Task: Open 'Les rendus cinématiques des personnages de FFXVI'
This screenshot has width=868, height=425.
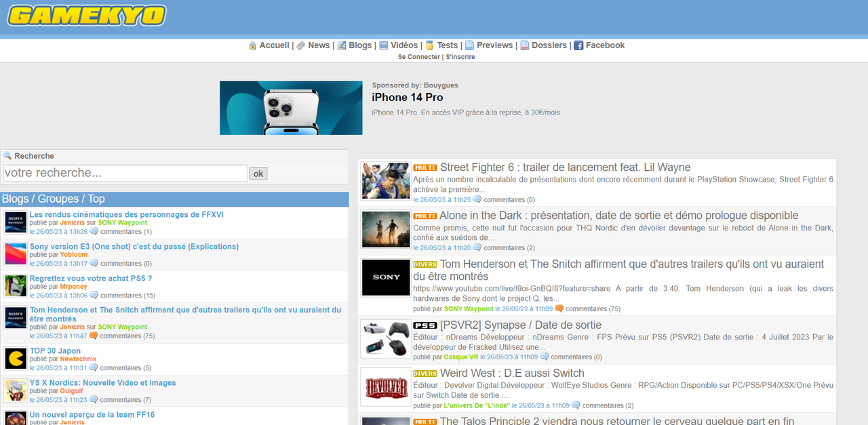Action: click(x=127, y=215)
